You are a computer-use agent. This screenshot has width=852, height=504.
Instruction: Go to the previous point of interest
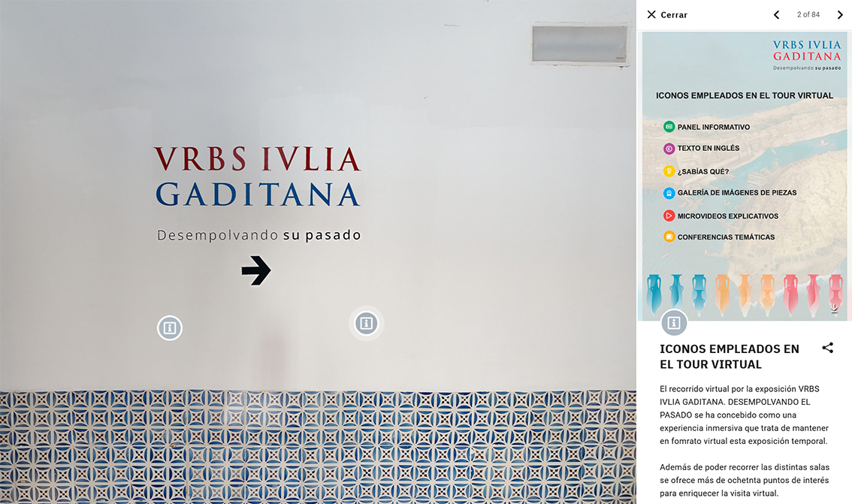tap(776, 15)
